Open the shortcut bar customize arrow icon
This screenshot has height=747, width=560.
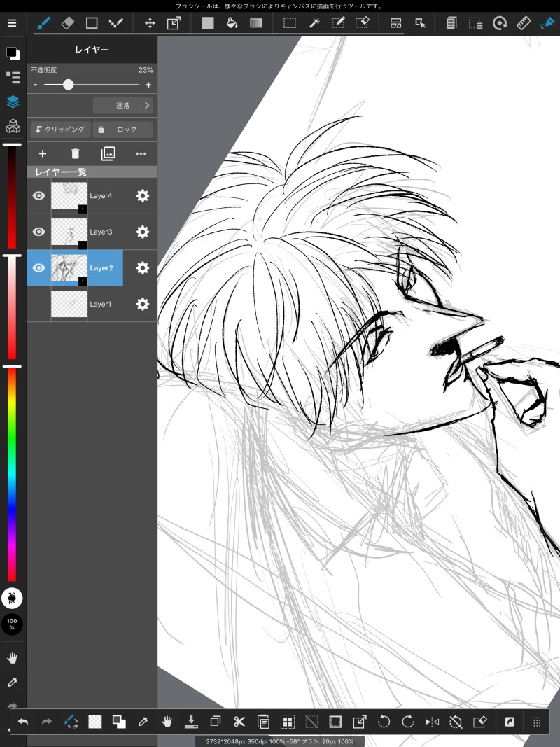[x=509, y=722]
